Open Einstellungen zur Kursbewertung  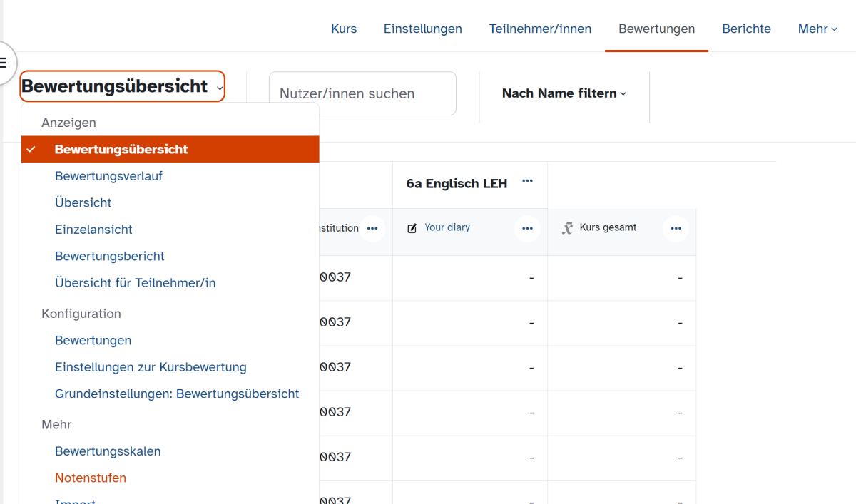click(x=151, y=367)
